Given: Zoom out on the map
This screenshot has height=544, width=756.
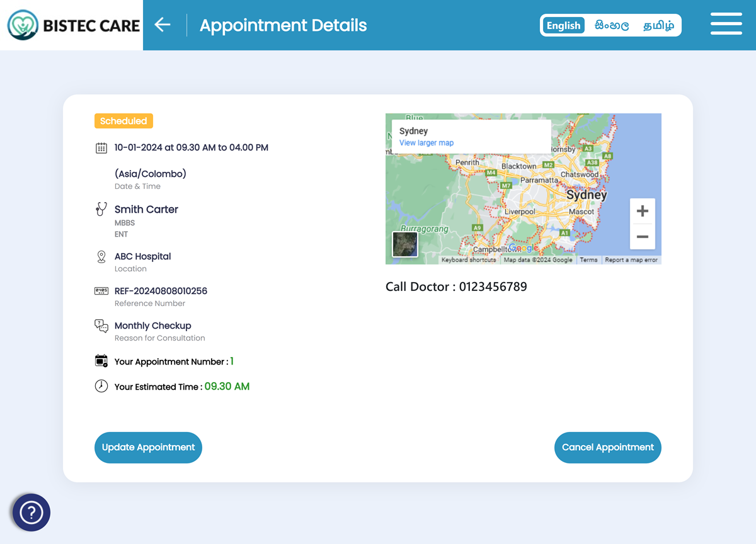Looking at the screenshot, I should pos(642,237).
